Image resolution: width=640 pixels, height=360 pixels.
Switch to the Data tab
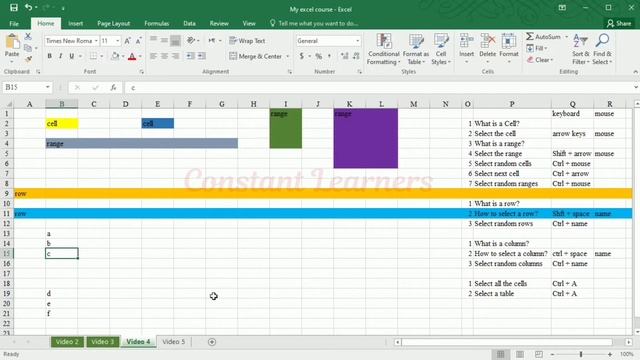pos(189,23)
